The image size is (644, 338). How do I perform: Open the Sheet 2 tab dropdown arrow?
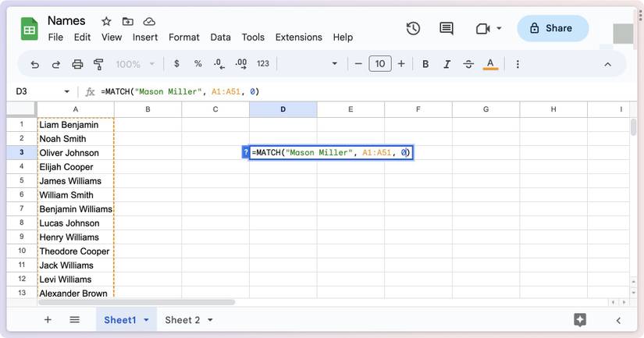click(210, 320)
